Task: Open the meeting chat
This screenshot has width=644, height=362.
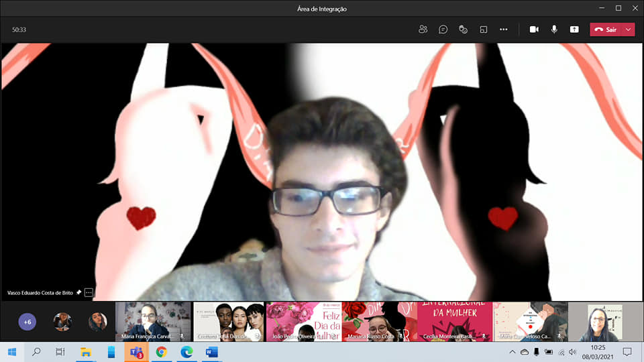Action: click(443, 29)
